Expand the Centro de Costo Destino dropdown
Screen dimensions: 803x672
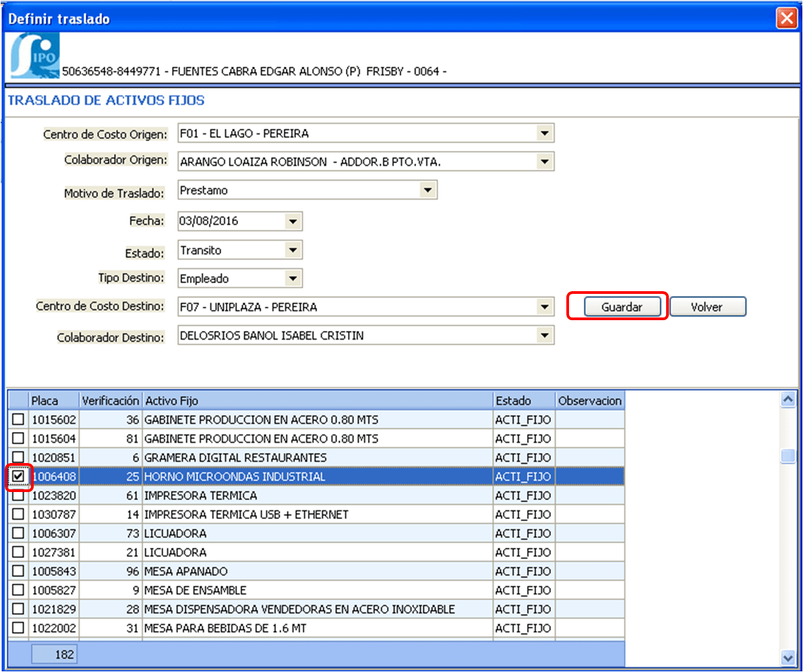pyautogui.click(x=544, y=307)
